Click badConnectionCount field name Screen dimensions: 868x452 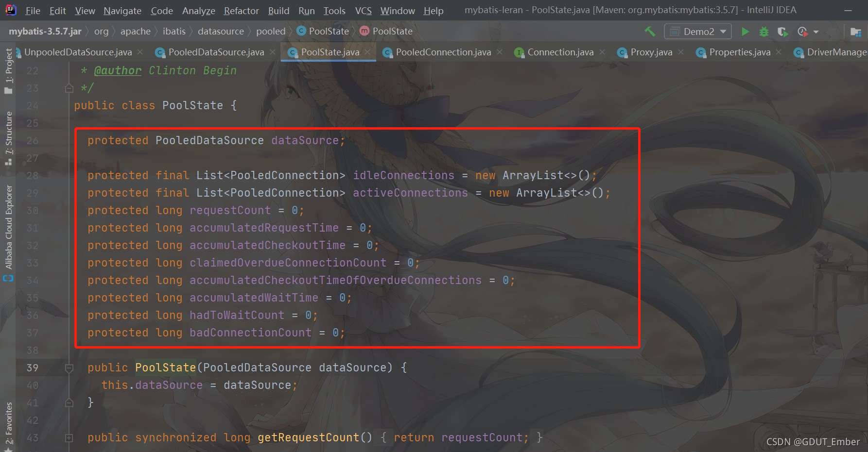point(250,333)
